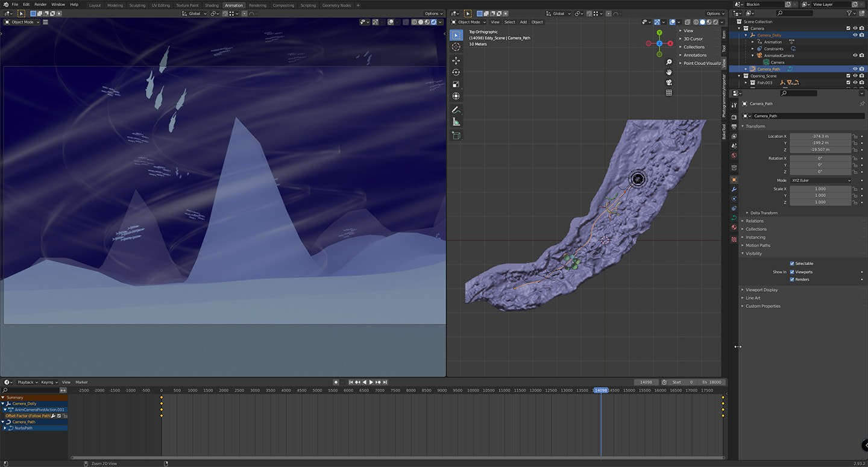Expand the Motion Paths panel
The width and height of the screenshot is (868, 467).
tap(758, 245)
